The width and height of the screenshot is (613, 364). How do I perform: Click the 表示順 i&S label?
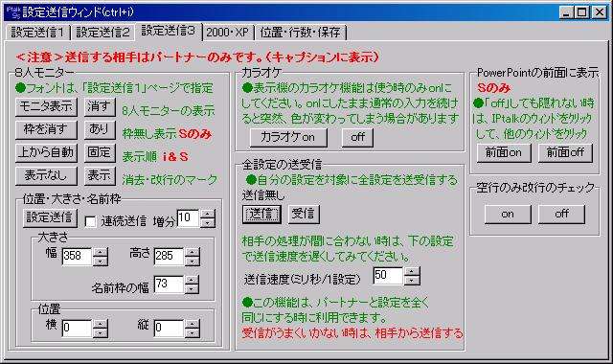pyautogui.click(x=155, y=157)
